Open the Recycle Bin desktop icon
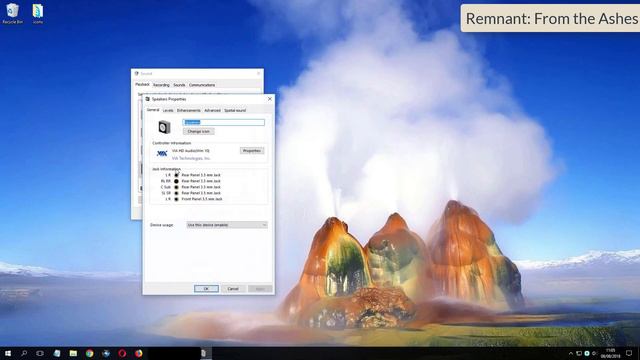 [13, 13]
